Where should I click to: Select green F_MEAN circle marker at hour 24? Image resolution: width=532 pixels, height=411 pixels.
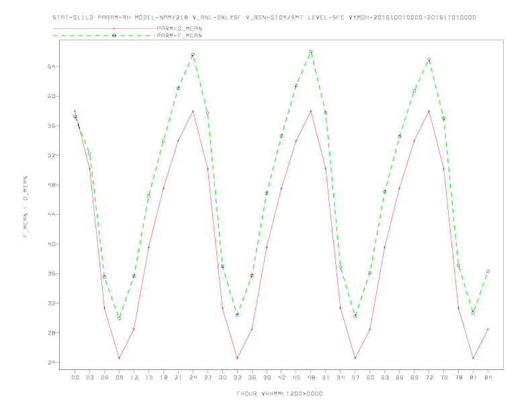[193, 54]
